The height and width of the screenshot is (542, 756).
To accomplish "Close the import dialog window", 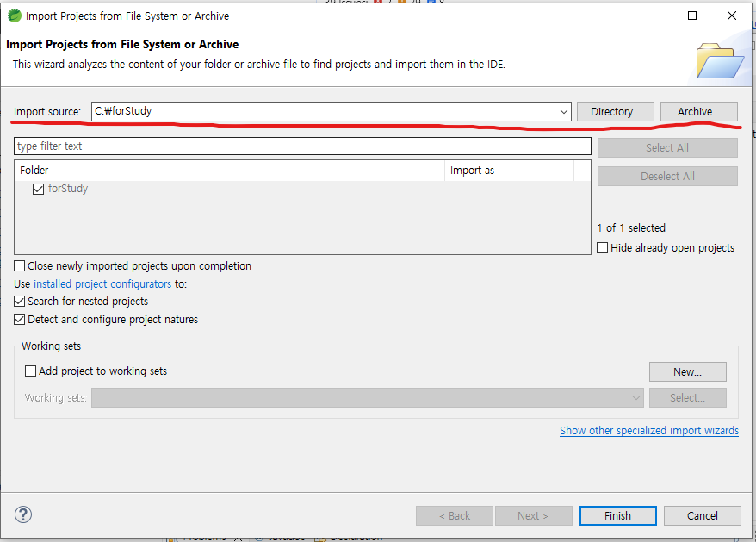I will (731, 16).
